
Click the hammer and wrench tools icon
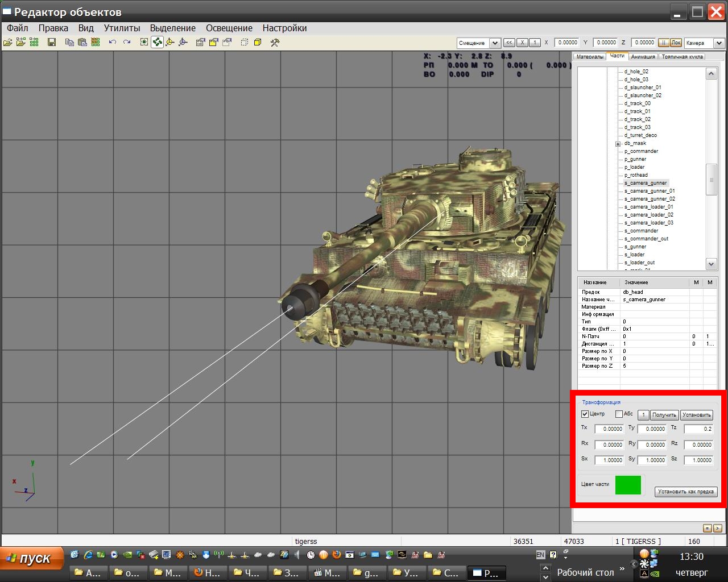[x=275, y=42]
